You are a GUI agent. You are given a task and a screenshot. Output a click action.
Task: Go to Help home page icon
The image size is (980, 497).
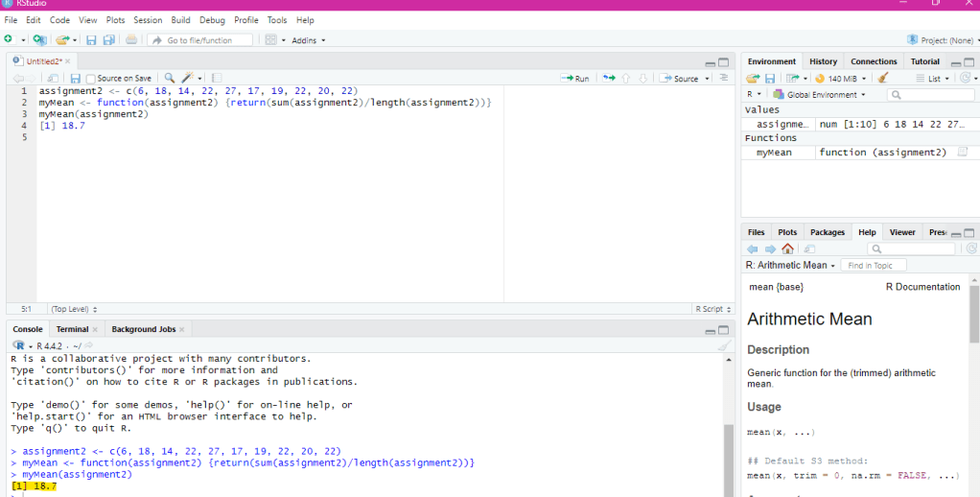coord(787,248)
